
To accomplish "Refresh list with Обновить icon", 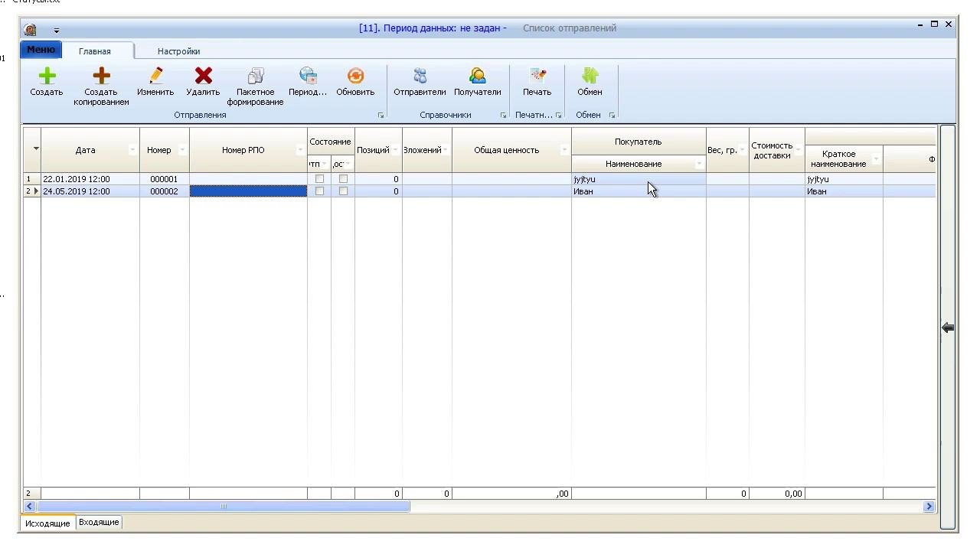I will 355,76.
